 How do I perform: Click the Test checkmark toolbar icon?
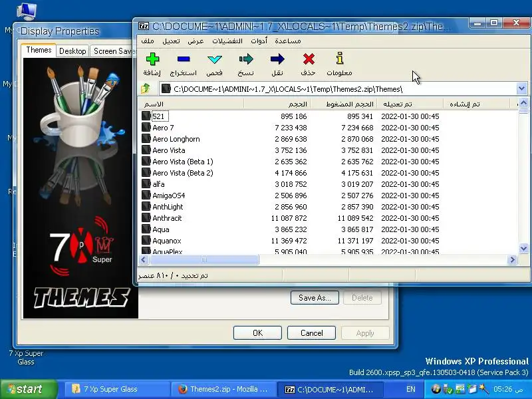coord(214,59)
